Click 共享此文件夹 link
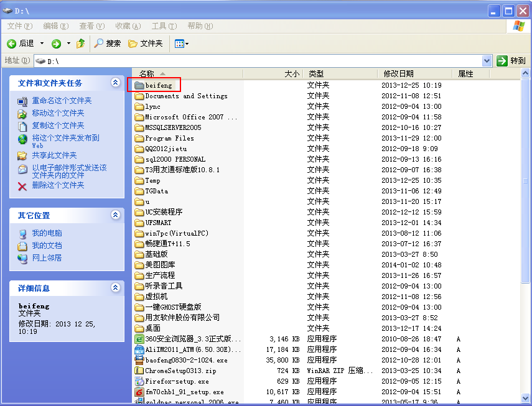Viewport: 532px width, 406px height. point(54,155)
